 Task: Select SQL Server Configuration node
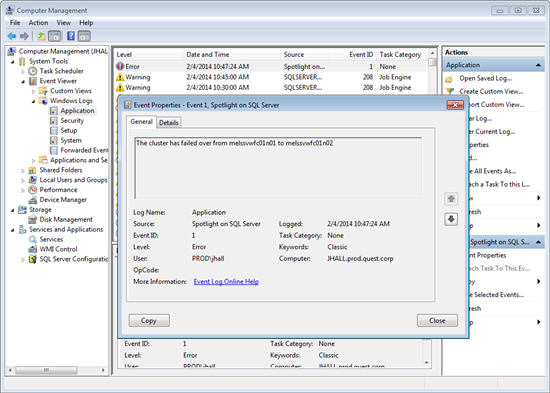coord(73,259)
